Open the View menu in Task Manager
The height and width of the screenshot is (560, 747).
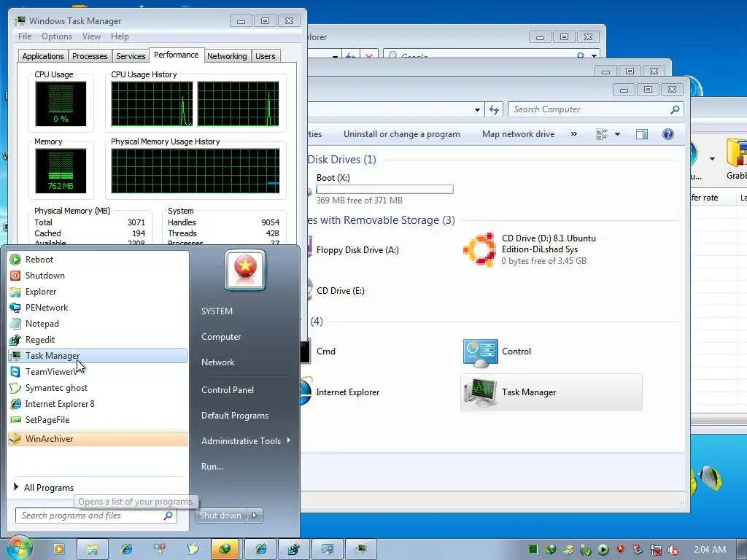click(91, 36)
